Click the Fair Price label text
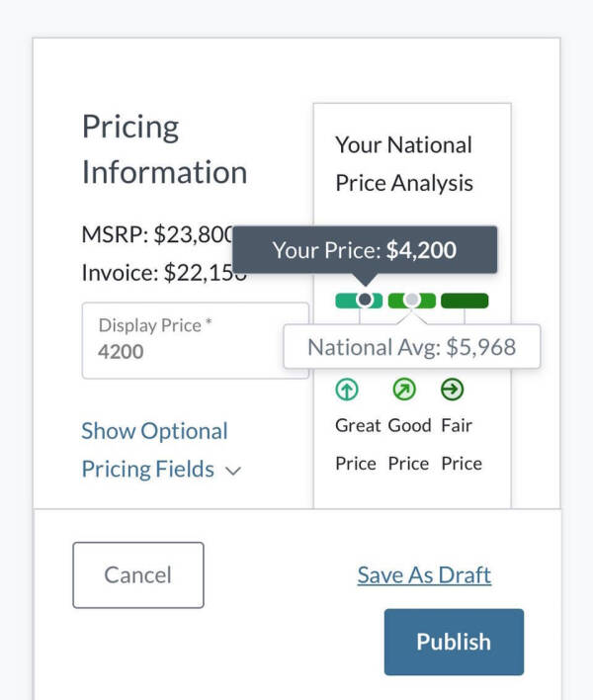Viewport: 593px width, 700px height. click(462, 445)
